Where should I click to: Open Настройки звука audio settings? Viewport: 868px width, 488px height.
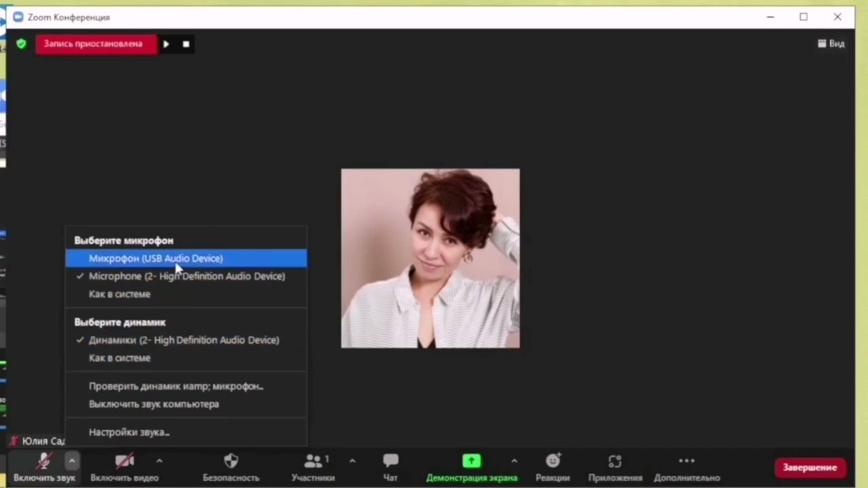[186, 432]
